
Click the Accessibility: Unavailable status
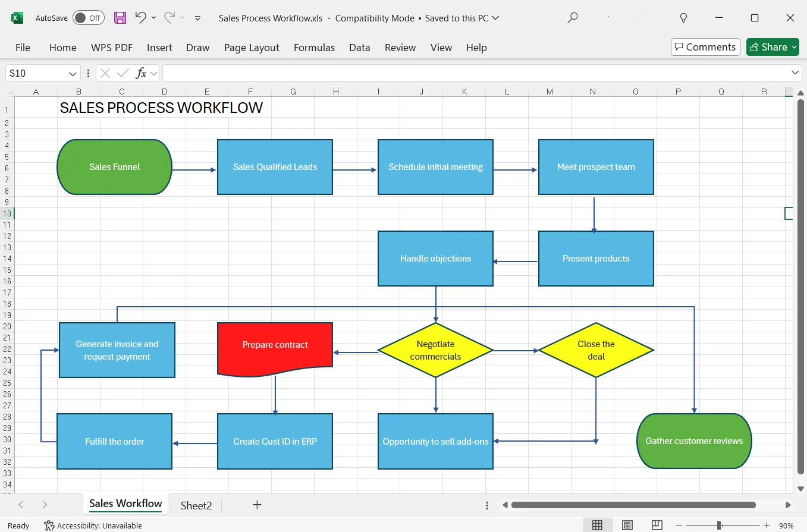(x=93, y=525)
